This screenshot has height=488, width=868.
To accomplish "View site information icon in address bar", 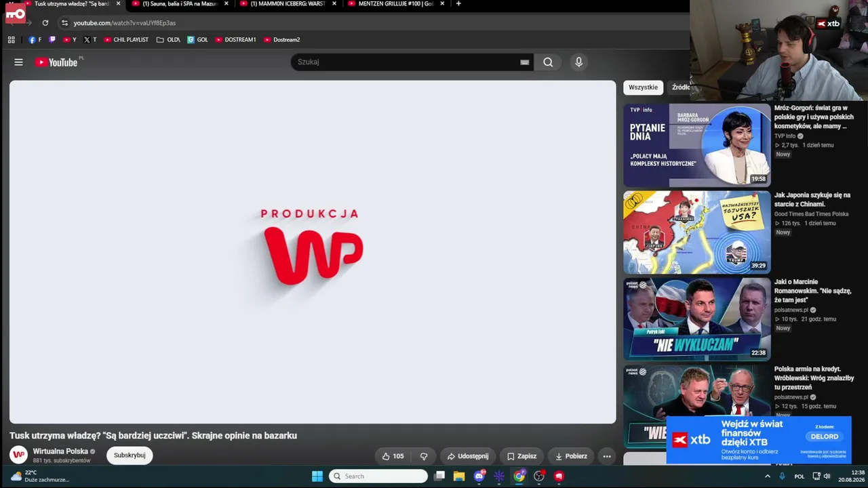I will click(x=64, y=23).
